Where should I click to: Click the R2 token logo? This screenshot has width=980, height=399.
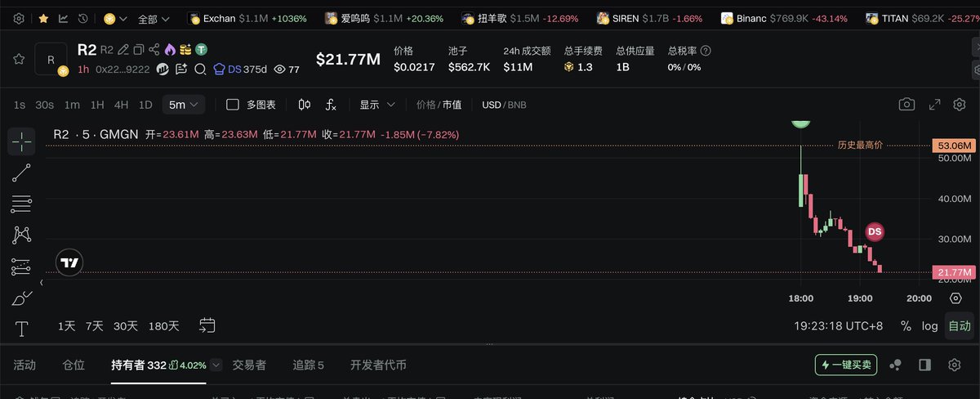pyautogui.click(x=51, y=59)
